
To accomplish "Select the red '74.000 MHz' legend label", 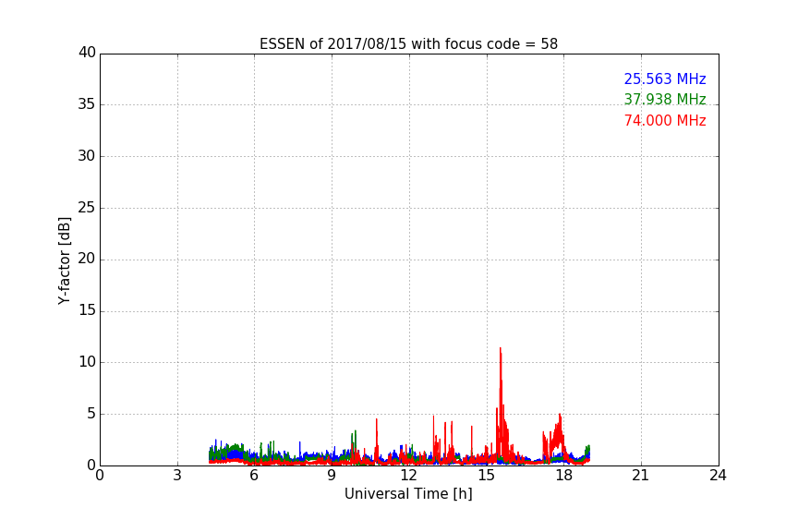I will click(x=665, y=121).
